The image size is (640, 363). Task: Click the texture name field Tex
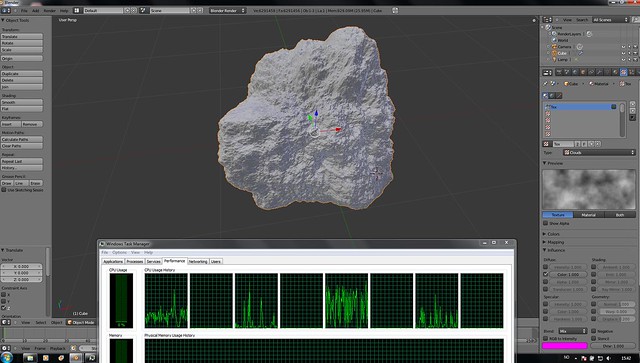[563, 144]
